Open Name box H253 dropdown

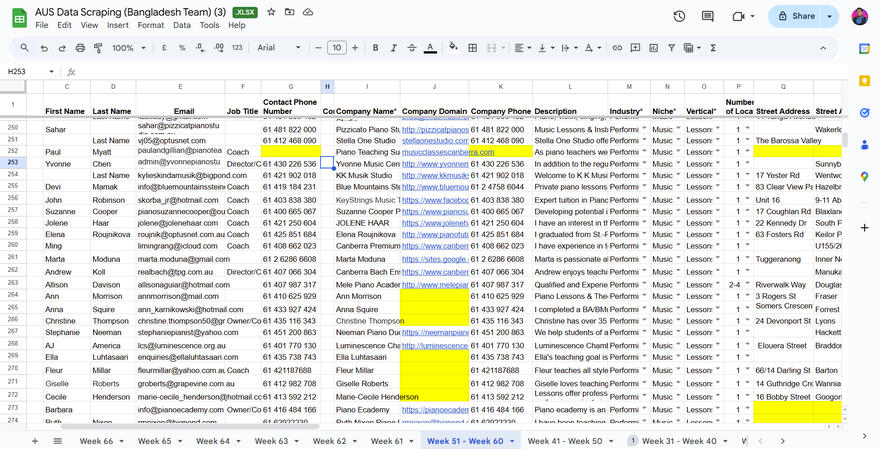click(x=51, y=72)
